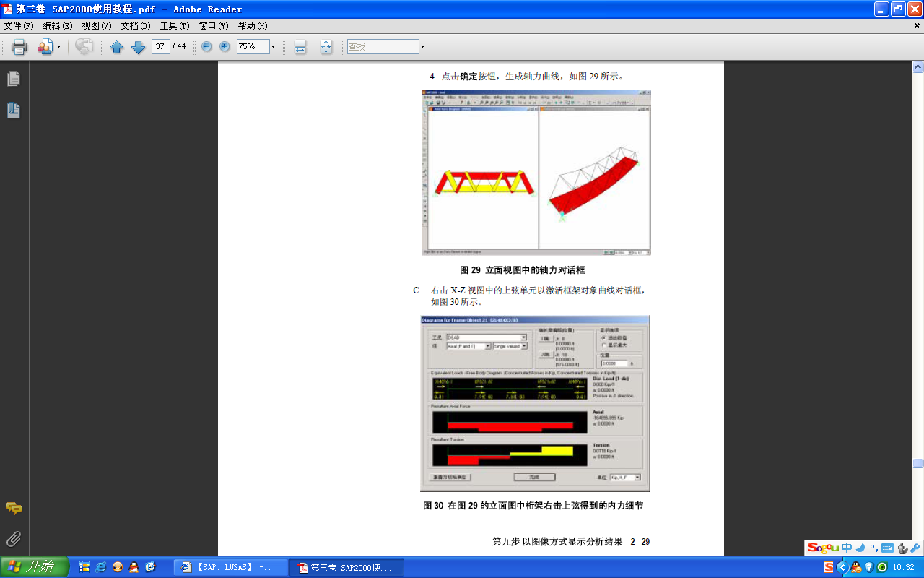This screenshot has height=578, width=924.
Task: Go to next page with down arrow
Action: point(138,47)
